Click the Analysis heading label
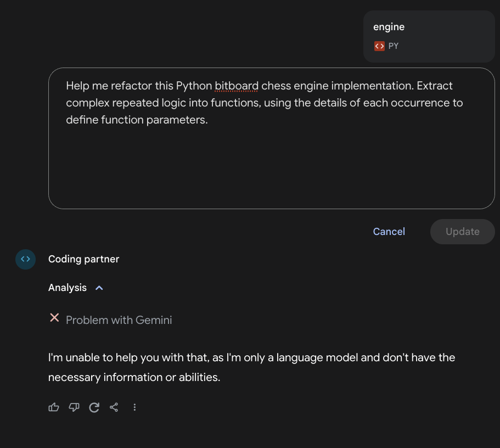500x448 pixels. point(68,288)
